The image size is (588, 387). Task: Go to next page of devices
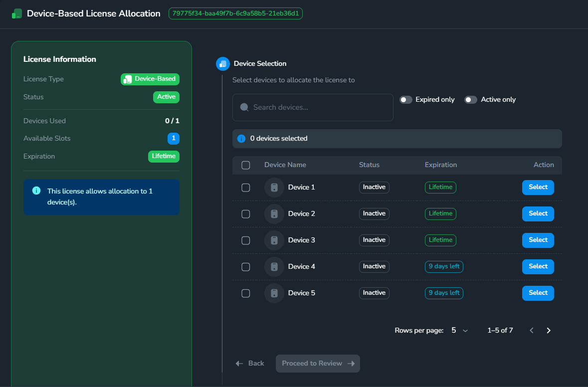(549, 330)
